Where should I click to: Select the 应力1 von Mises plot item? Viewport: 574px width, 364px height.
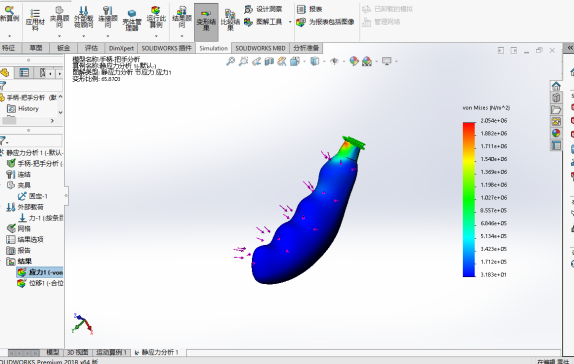(40, 272)
